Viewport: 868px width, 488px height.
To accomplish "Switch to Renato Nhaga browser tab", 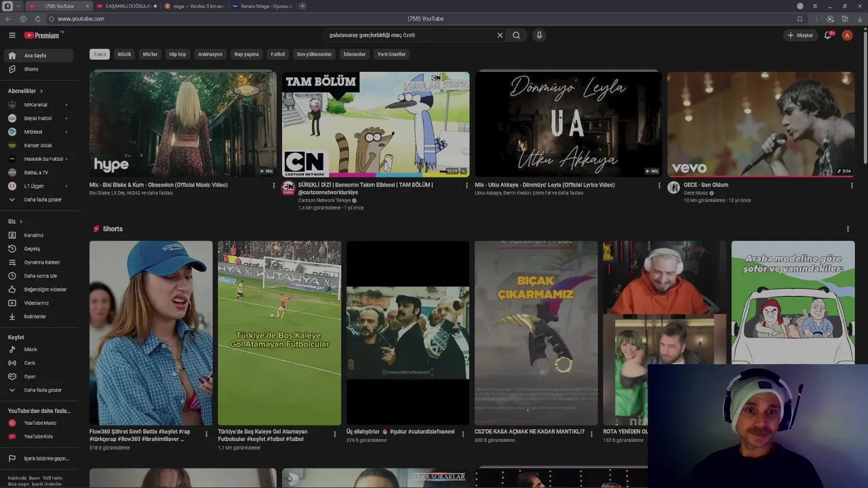I will click(x=262, y=6).
